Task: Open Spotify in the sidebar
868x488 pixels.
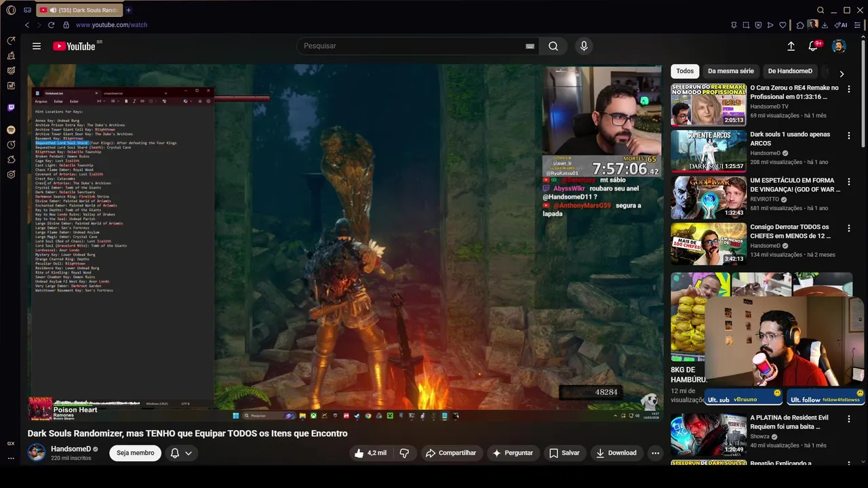Action: pyautogui.click(x=11, y=129)
